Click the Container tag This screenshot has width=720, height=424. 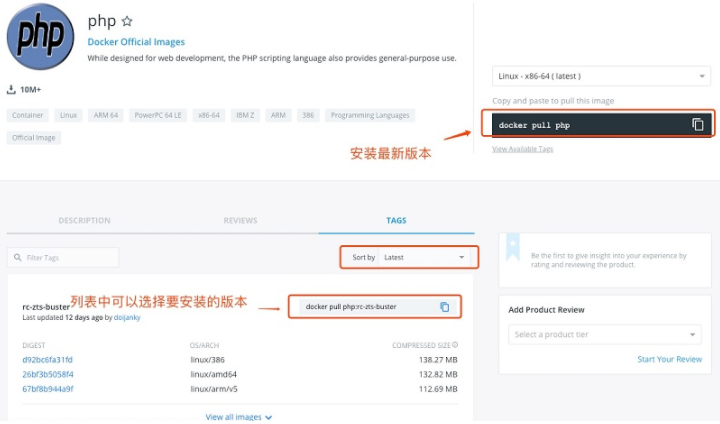[28, 115]
